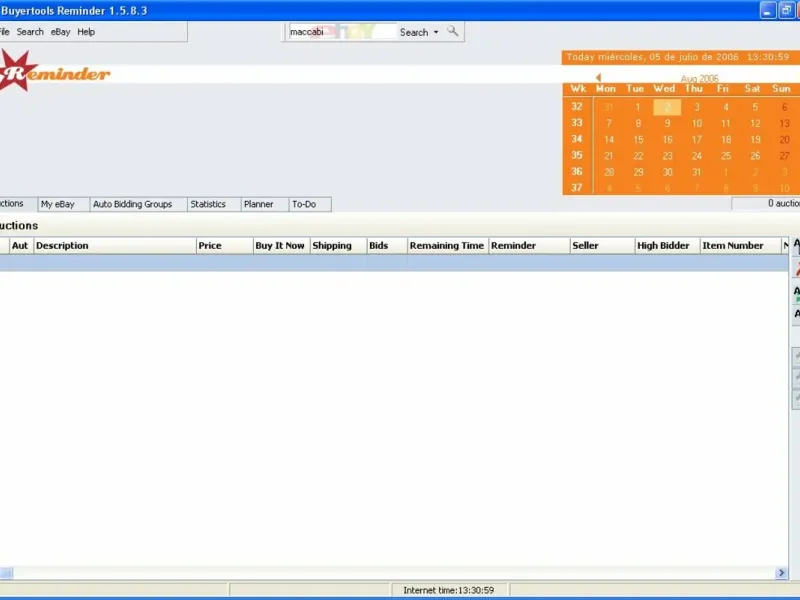
Task: Select August 15 in the calendar
Action: (638, 140)
